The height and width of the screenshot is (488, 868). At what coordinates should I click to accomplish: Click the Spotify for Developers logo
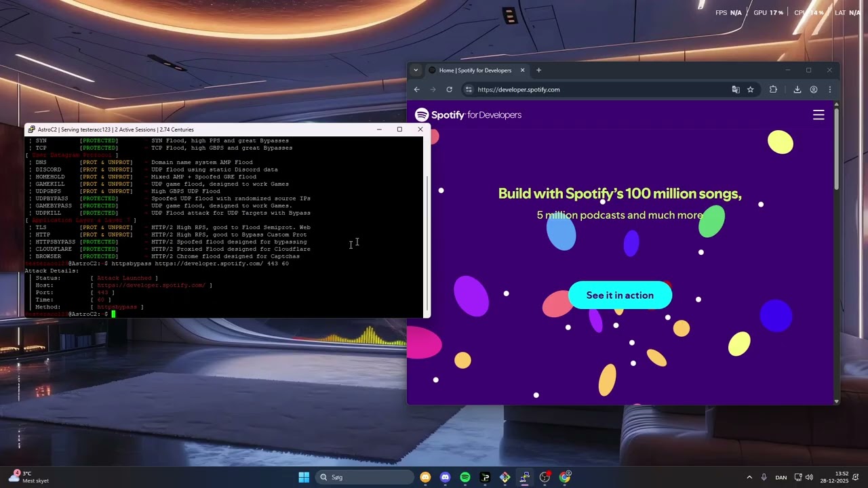tap(468, 115)
